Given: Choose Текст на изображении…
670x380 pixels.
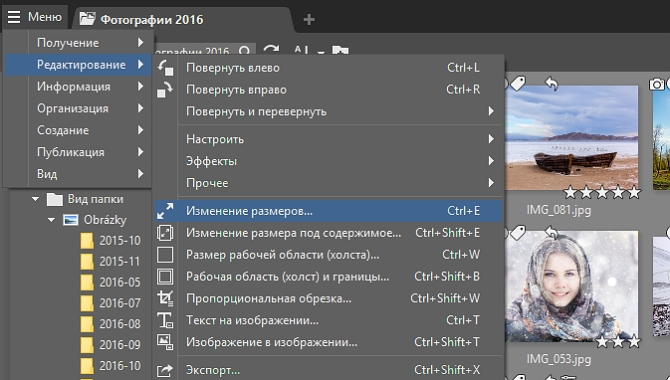Looking at the screenshot, I should 328,320.
